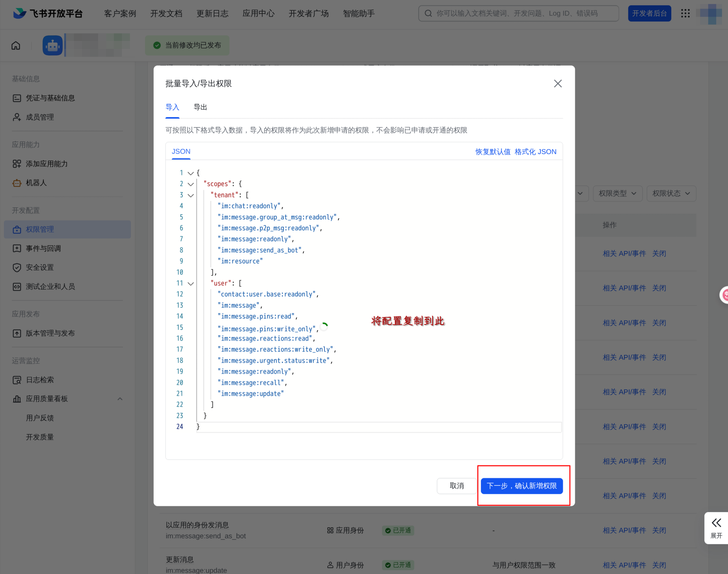Open 用户反馈 in sidebar
Viewport: 728px width, 574px height.
point(40,418)
